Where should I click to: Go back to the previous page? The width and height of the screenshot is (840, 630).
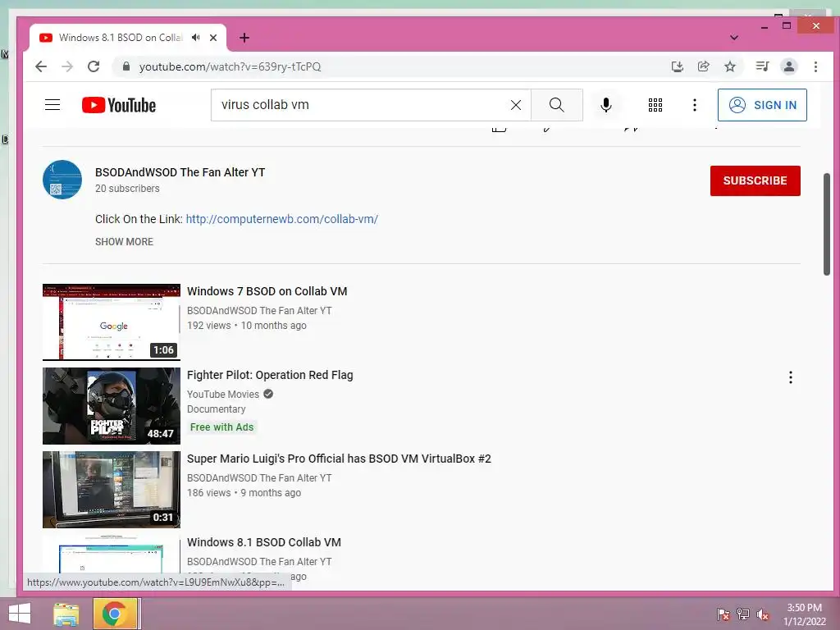pyautogui.click(x=41, y=66)
